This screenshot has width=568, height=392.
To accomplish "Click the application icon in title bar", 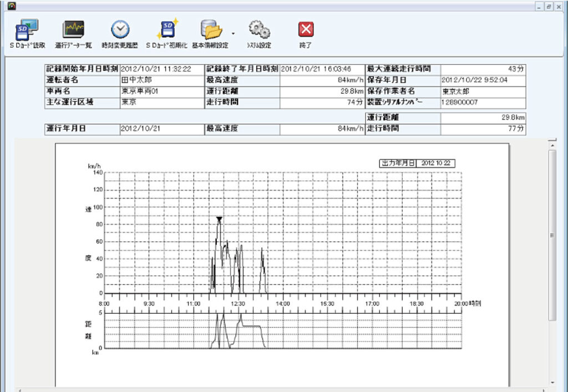I will coord(12,6).
